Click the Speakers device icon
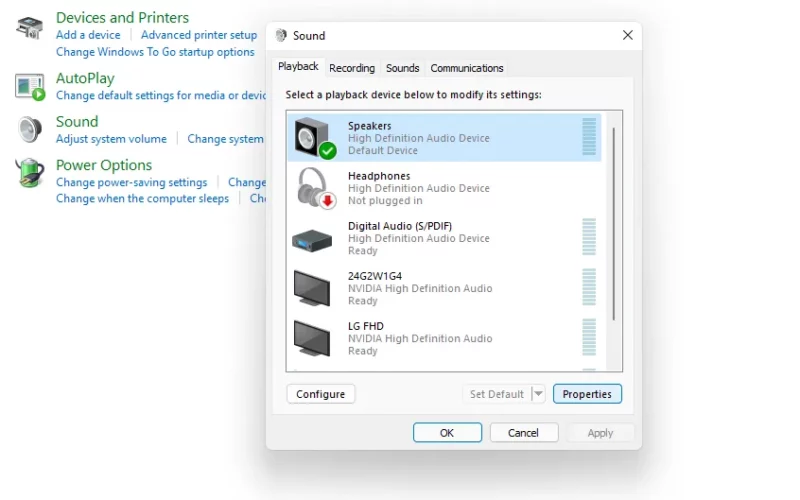The width and height of the screenshot is (800, 500). tap(314, 138)
